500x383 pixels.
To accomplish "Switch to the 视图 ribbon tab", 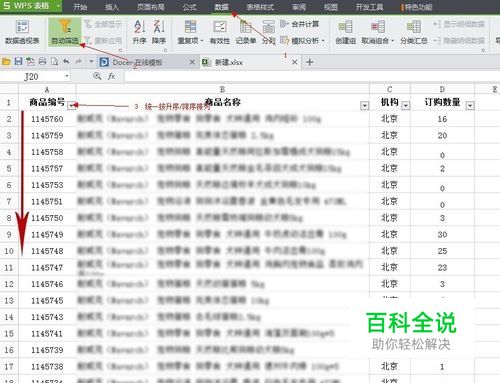I will [331, 7].
